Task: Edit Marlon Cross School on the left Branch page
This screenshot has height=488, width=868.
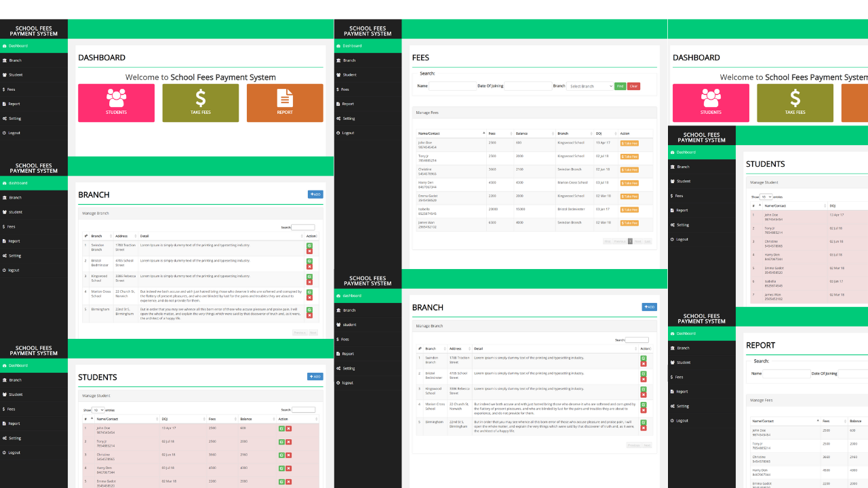Action: coord(310,292)
